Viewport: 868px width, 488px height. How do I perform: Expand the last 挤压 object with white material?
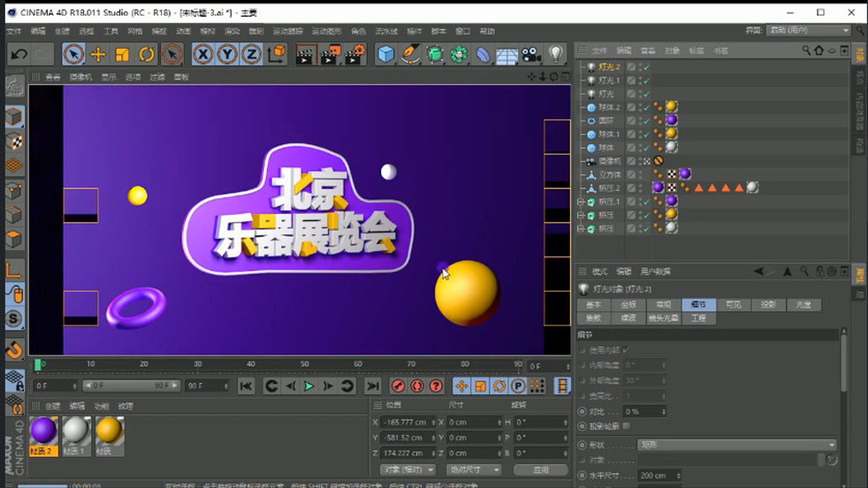click(x=581, y=228)
